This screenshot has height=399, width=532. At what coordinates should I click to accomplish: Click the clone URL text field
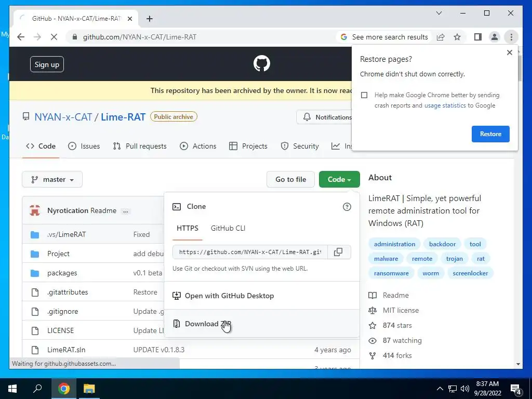pyautogui.click(x=250, y=252)
